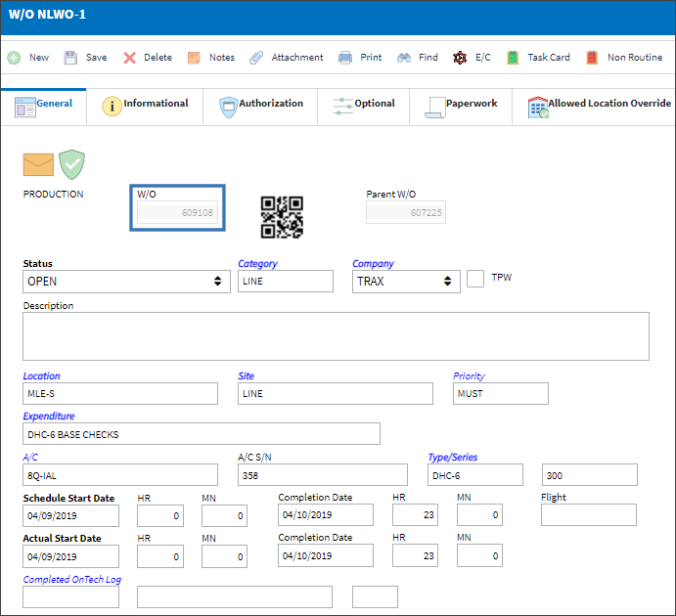Click the Completed OnTech Log link
The image size is (676, 616).
click(x=72, y=580)
